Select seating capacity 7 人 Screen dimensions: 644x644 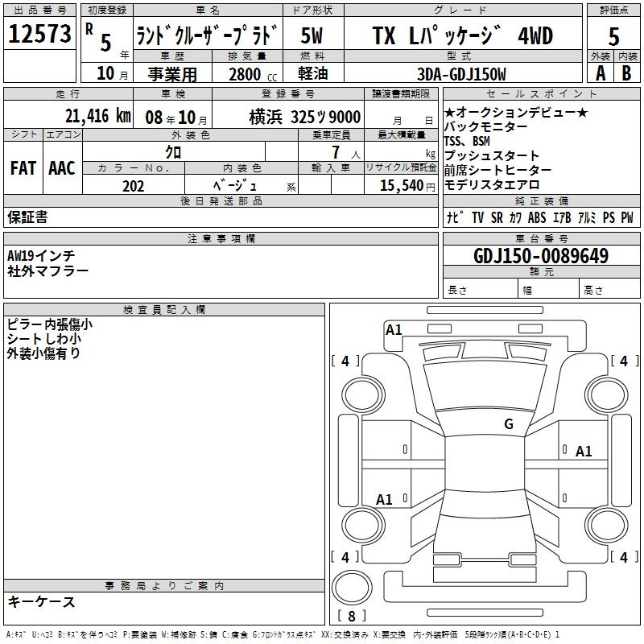point(346,152)
